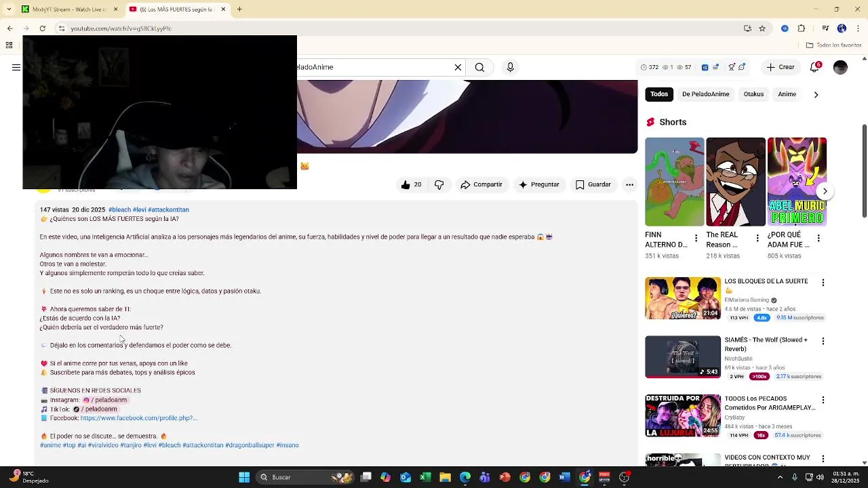868x488 pixels.
Task: Click the #bleach hashtag near view count
Action: (120, 210)
